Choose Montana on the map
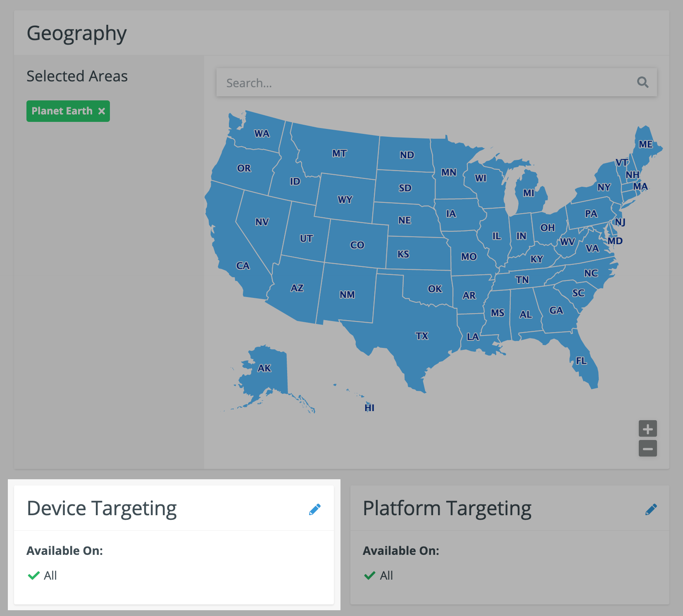 [x=340, y=153]
